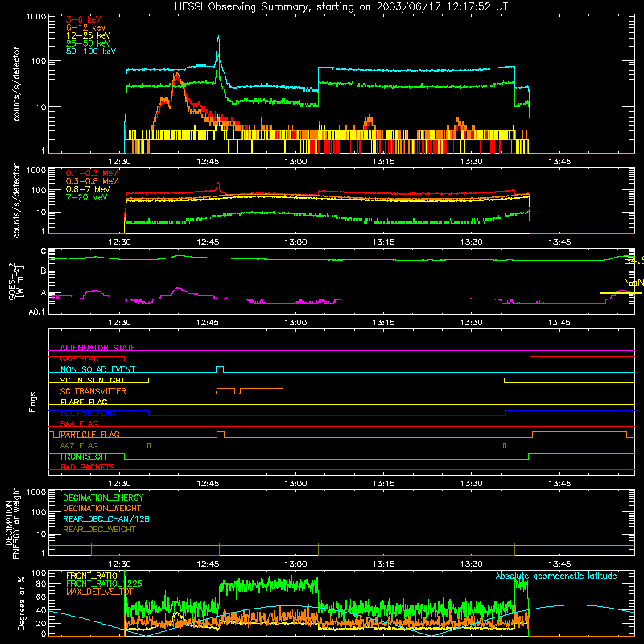The width and height of the screenshot is (644, 644).
Task: Click the FRONT_RATIO legend label
Action: coord(92,576)
